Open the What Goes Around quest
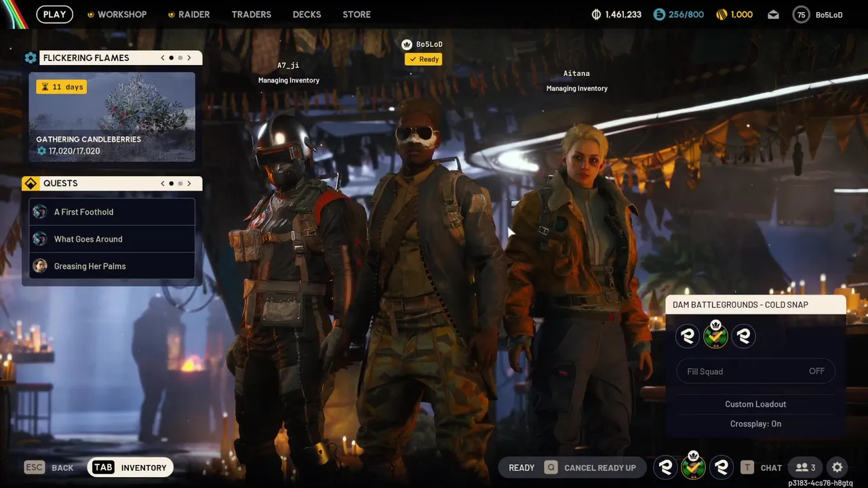Viewport: 868px width, 488px height. tap(112, 239)
